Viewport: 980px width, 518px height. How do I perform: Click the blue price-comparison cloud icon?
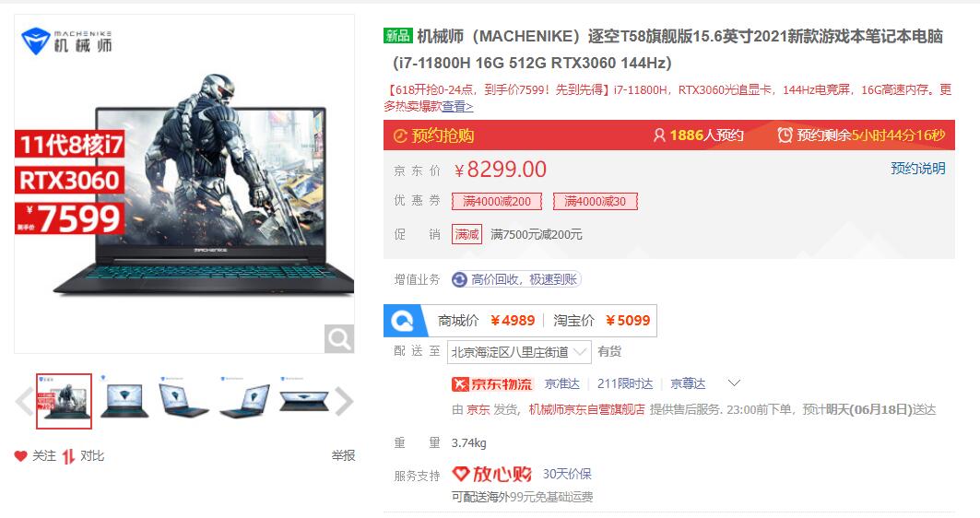point(403,321)
